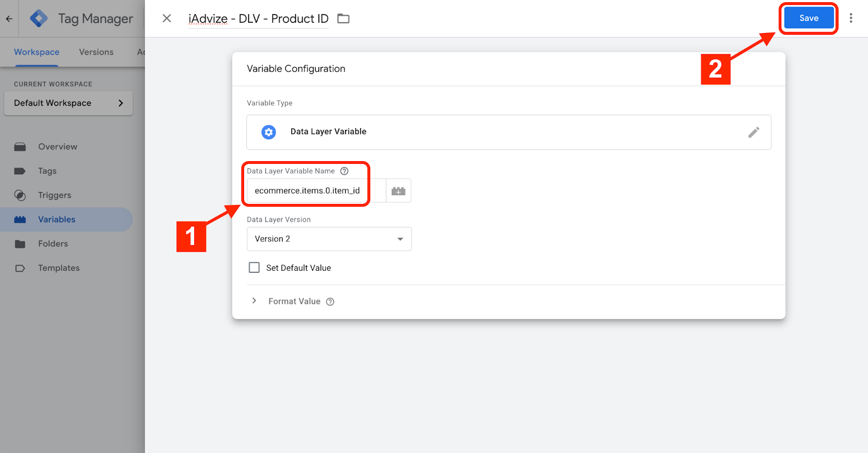
Task: Expand the Format Value section
Action: [254, 301]
